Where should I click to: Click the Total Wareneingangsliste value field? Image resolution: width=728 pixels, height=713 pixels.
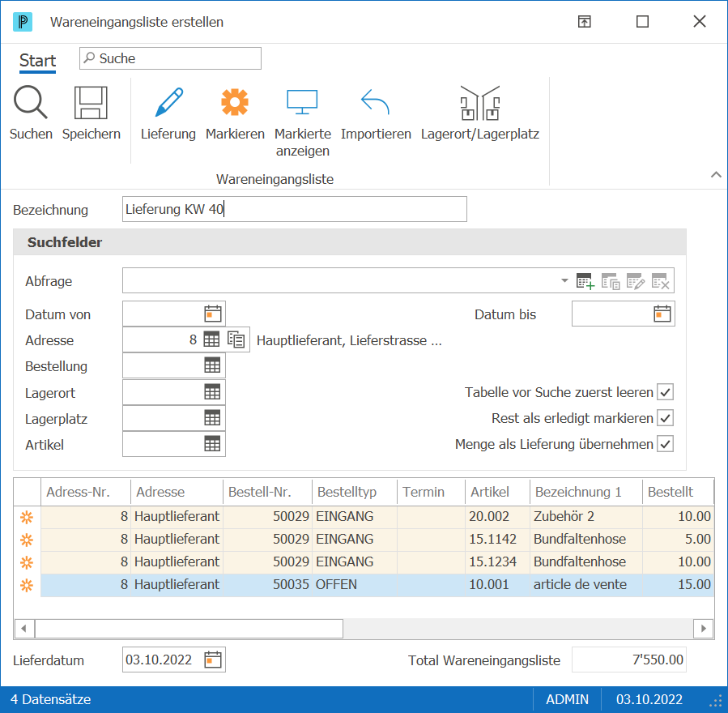pyautogui.click(x=628, y=660)
